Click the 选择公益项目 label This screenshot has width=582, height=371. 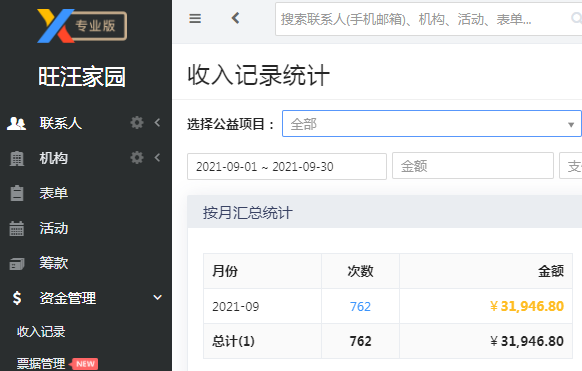point(230,124)
